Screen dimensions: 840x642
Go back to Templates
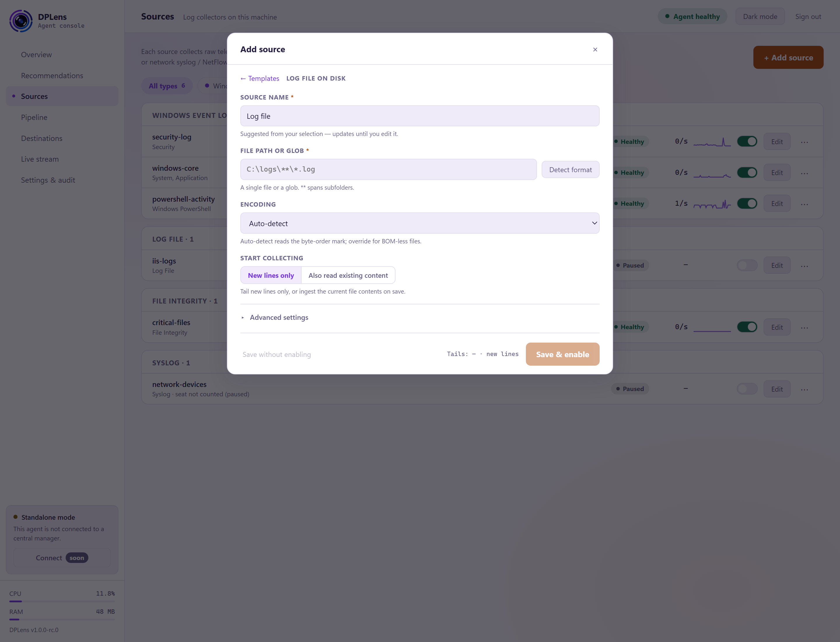[x=260, y=78]
